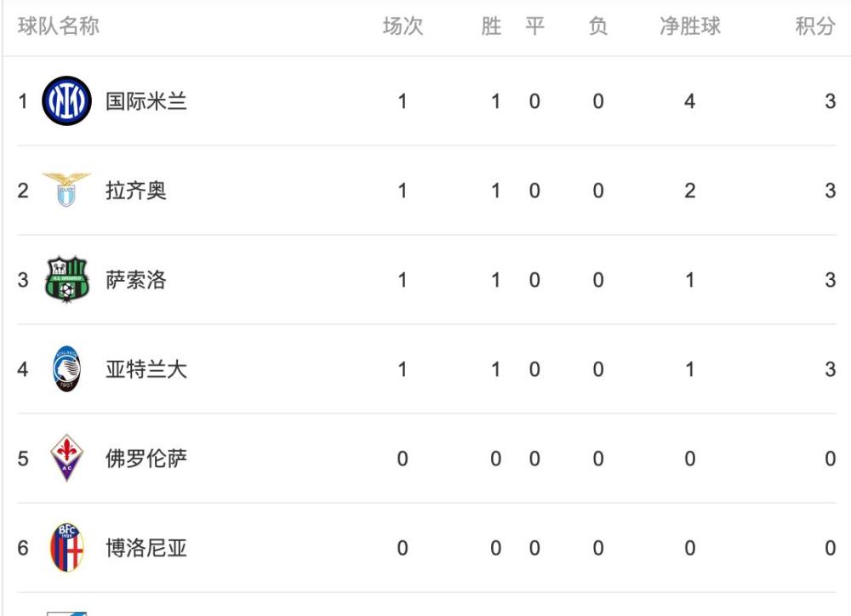Select the 胜 column header
The height and width of the screenshot is (616, 851).
click(x=491, y=26)
